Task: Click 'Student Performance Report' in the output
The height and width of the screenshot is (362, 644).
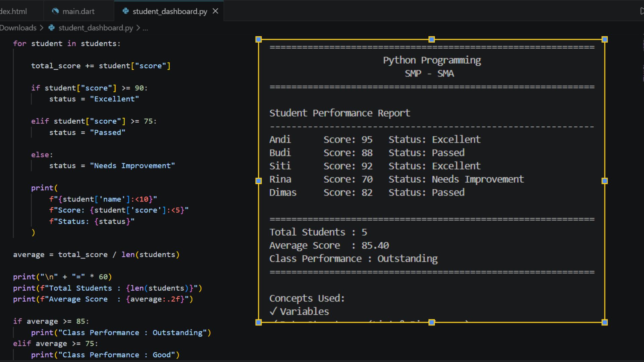Action: [x=340, y=113]
